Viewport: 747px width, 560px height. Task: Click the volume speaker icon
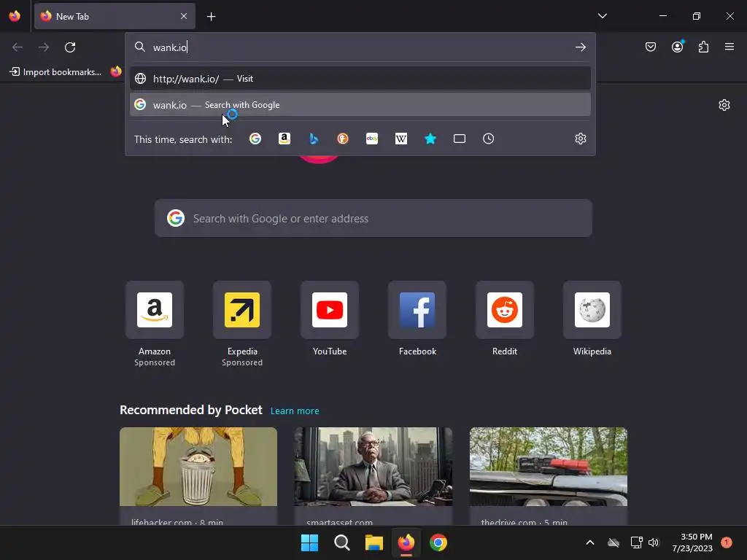tap(653, 542)
